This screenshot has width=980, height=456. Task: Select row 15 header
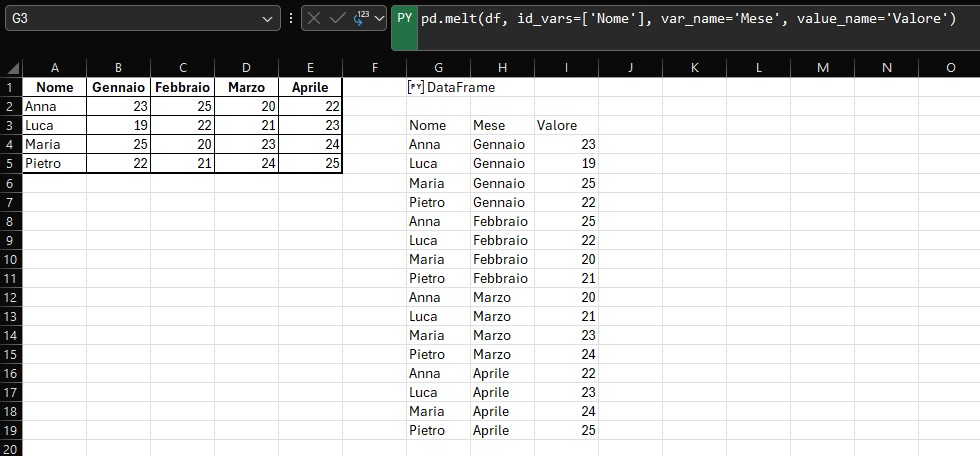[x=11, y=354]
